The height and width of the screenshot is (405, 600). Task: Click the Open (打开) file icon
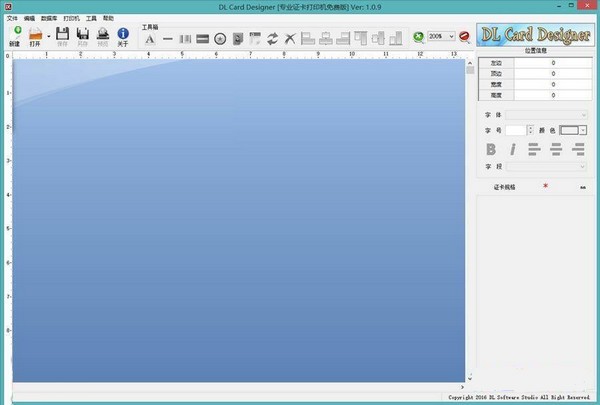[x=35, y=33]
